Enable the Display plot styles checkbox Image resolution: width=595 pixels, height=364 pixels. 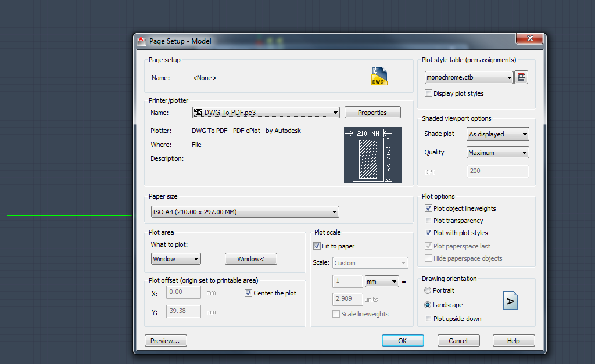click(x=429, y=93)
